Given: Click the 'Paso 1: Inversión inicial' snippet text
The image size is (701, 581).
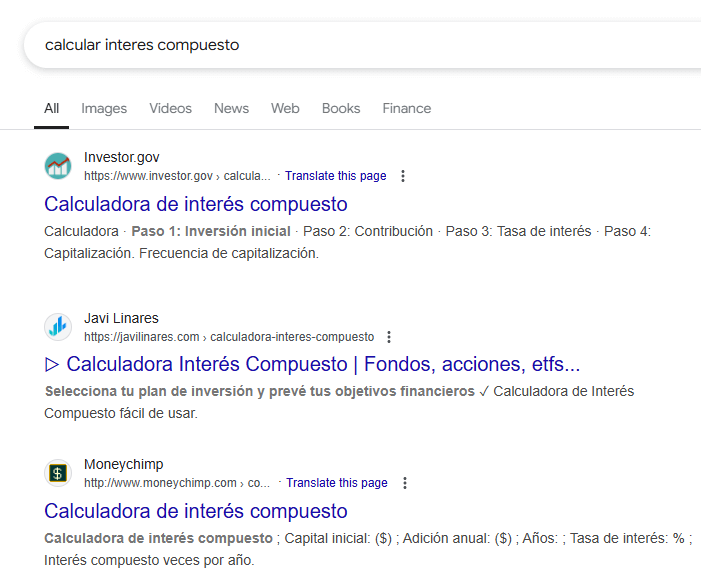Looking at the screenshot, I should (211, 232).
